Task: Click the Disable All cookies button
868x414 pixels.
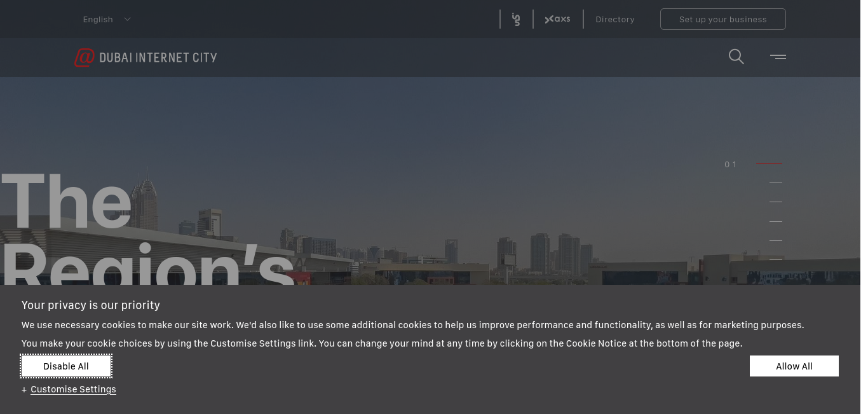Action: (x=66, y=366)
